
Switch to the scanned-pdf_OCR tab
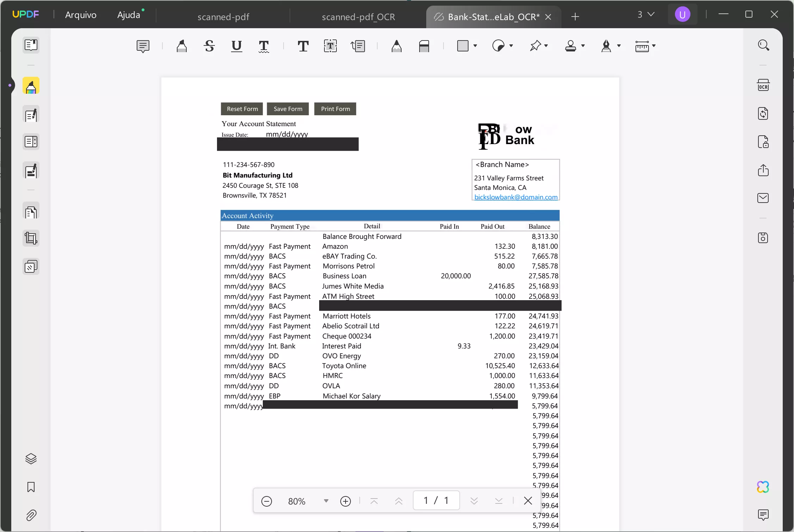[358, 17]
